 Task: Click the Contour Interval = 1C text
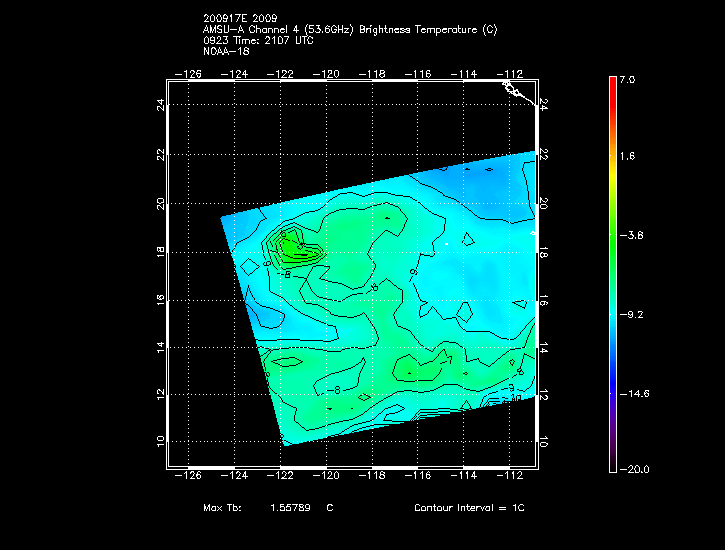coord(469,508)
